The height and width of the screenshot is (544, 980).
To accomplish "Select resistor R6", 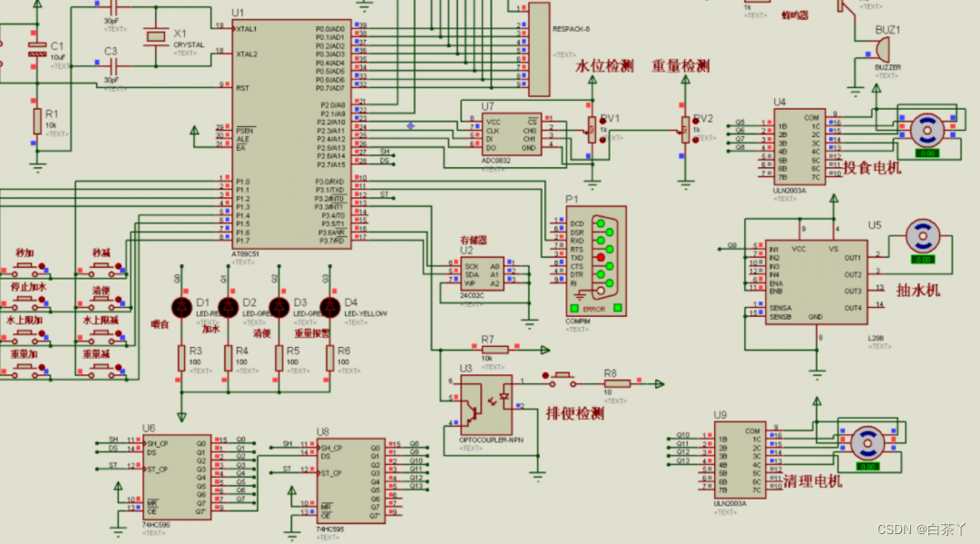I will [x=330, y=359].
